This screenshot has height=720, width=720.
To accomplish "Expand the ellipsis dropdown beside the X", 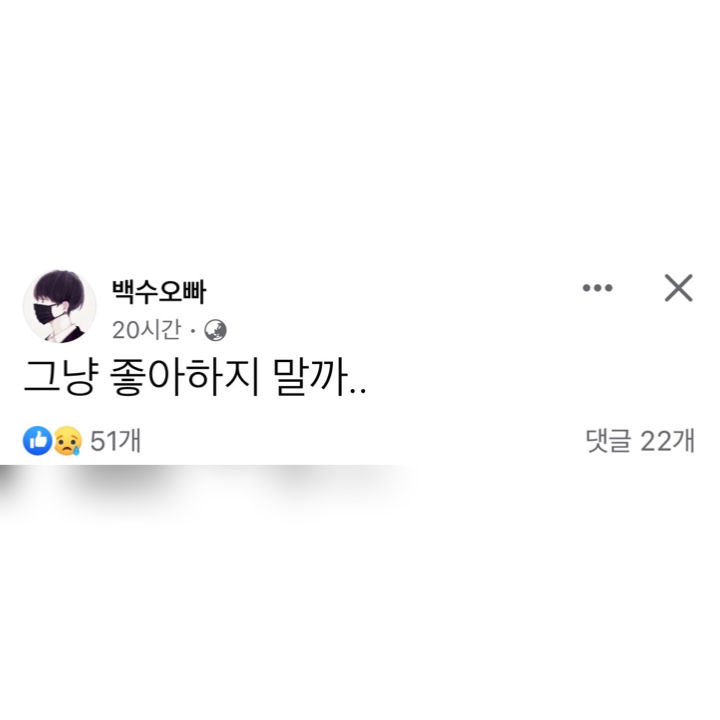I will click(597, 288).
